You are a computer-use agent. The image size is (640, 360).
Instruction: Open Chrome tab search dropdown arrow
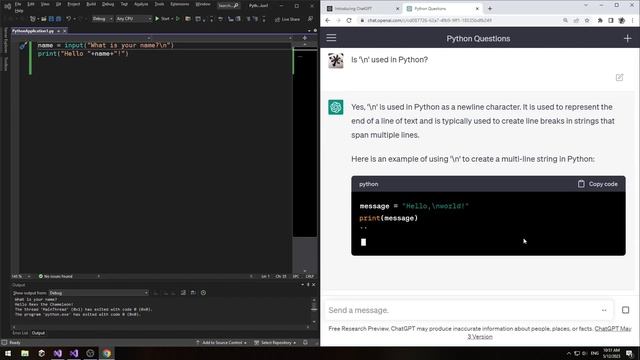[586, 5]
